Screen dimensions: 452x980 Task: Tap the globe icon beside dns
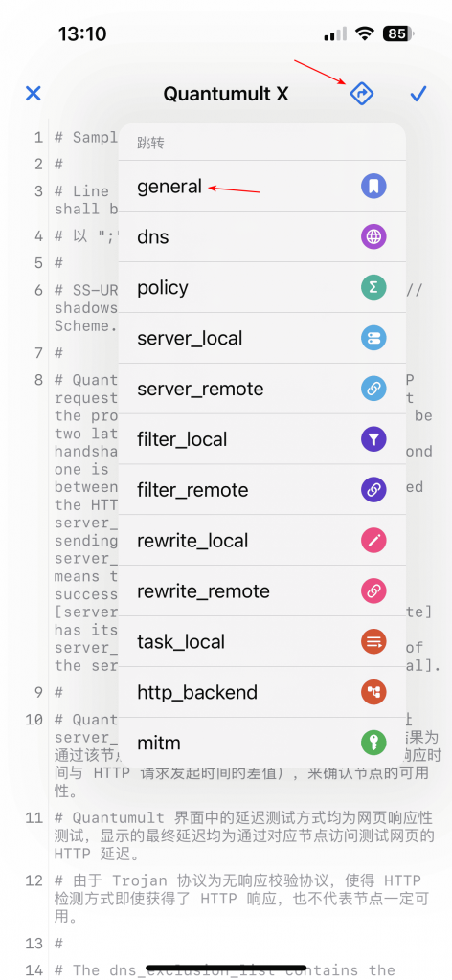tap(373, 237)
